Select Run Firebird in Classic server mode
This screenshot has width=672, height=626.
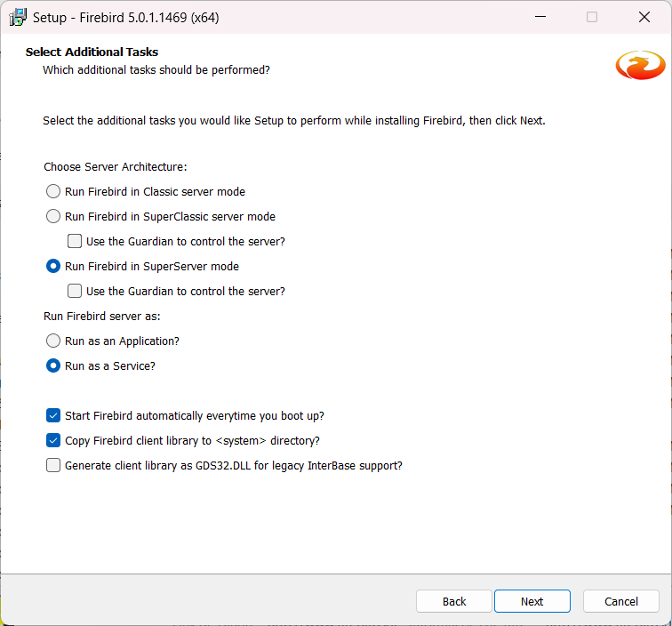[x=53, y=191]
